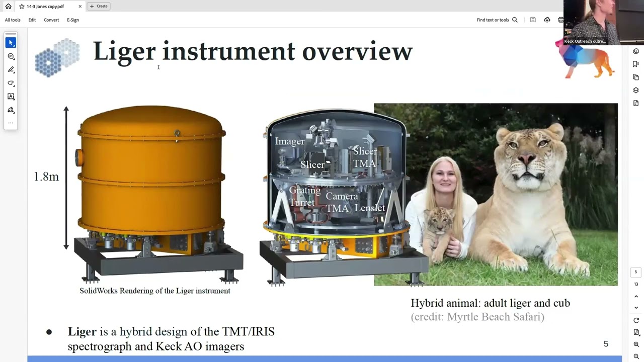Click the current page number box
The image size is (644, 362).
coord(635,272)
